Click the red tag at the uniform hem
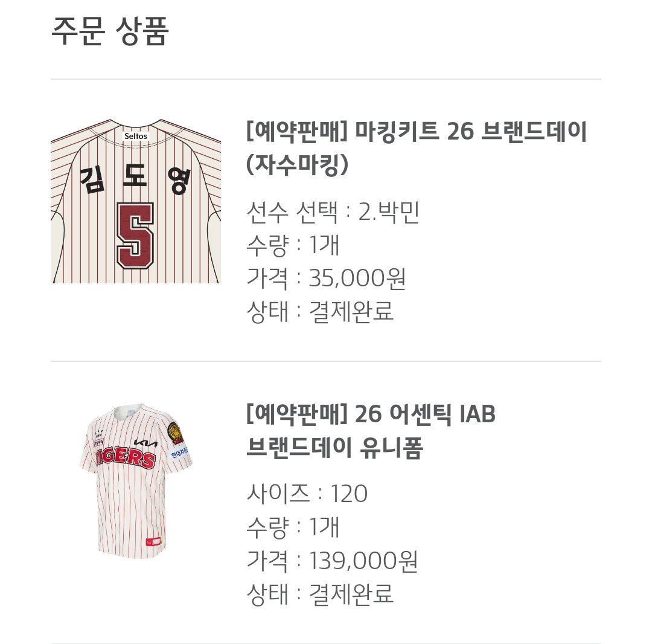This screenshot has height=644, width=652. coord(153,542)
